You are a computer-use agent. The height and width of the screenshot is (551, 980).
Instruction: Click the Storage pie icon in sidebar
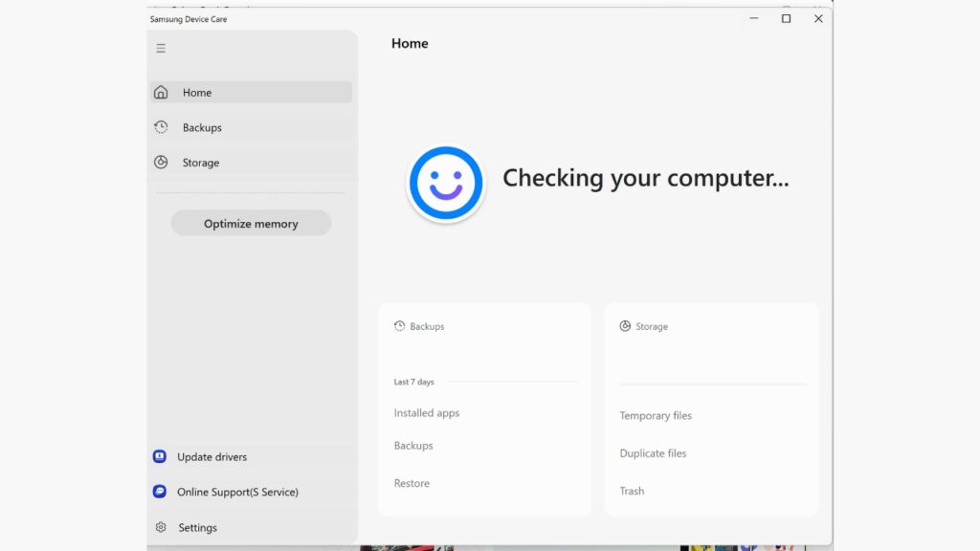(x=161, y=163)
